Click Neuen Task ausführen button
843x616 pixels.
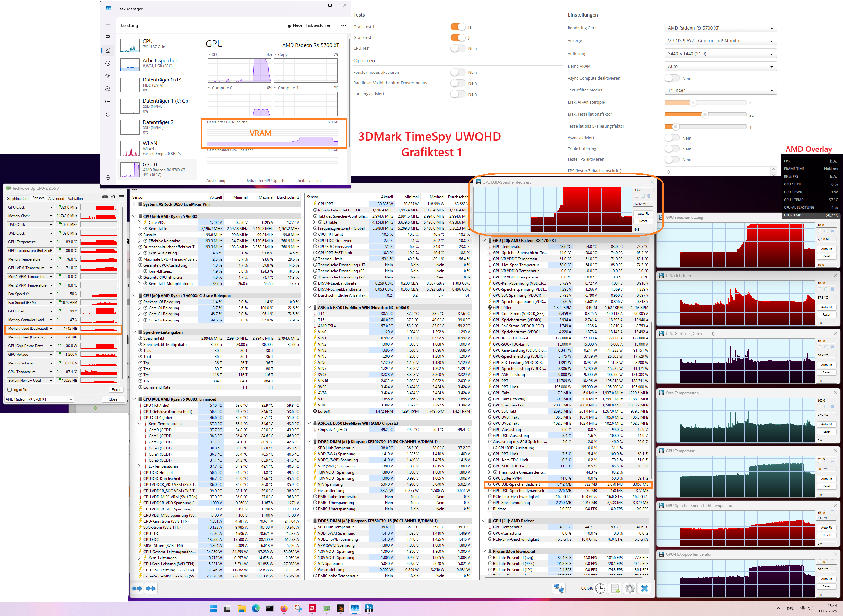pyautogui.click(x=308, y=25)
